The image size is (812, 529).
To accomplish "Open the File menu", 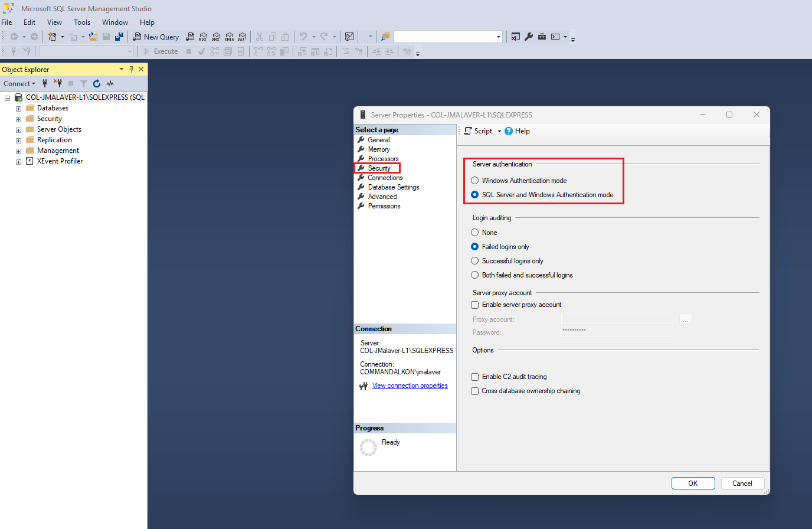I will coord(6,22).
